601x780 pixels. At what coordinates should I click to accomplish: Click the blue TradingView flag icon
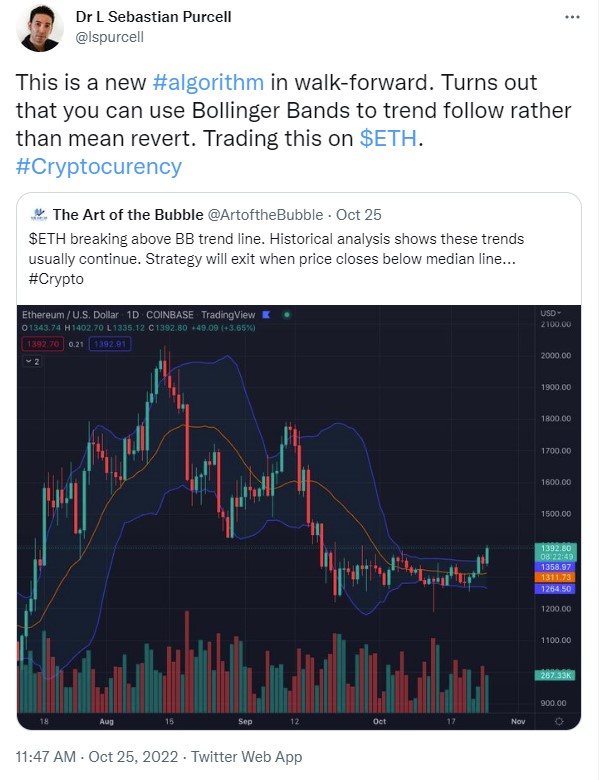point(266,315)
